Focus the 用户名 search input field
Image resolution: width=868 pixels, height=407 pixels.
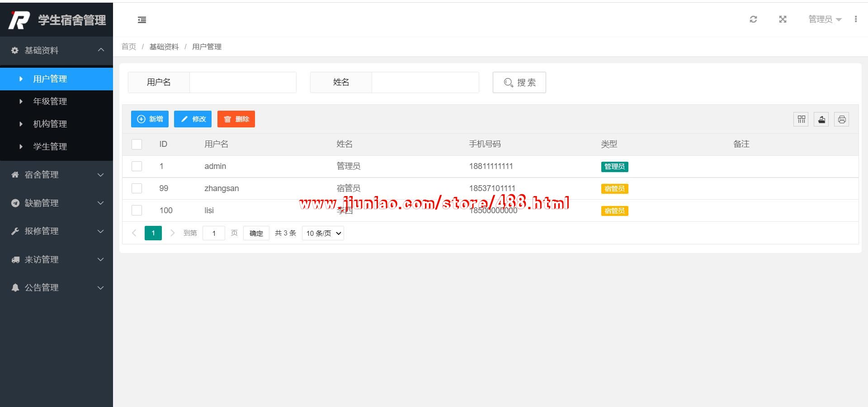243,82
